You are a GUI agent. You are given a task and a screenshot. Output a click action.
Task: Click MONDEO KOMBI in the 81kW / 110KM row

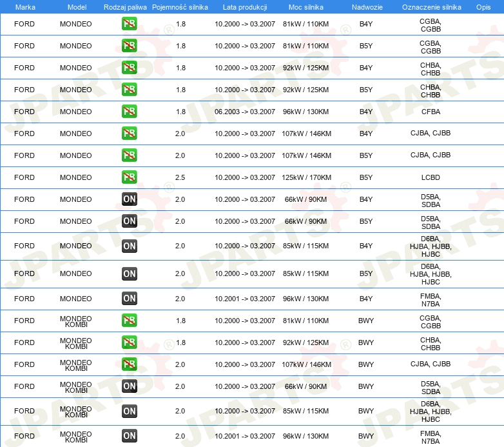(x=76, y=322)
